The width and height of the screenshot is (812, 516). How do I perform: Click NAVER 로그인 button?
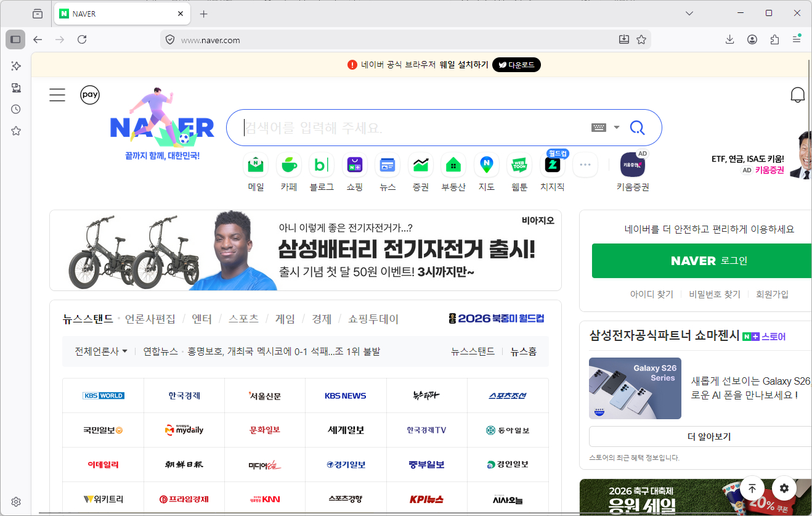tap(702, 261)
